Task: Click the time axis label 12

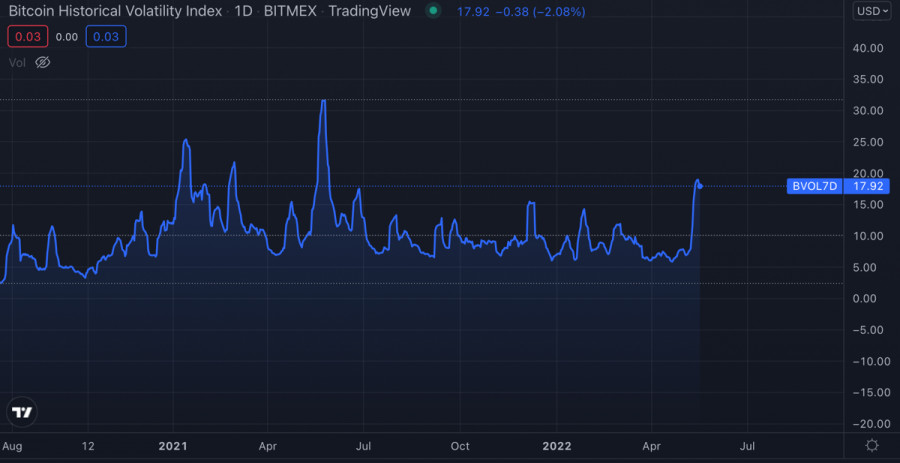Action: [x=88, y=446]
